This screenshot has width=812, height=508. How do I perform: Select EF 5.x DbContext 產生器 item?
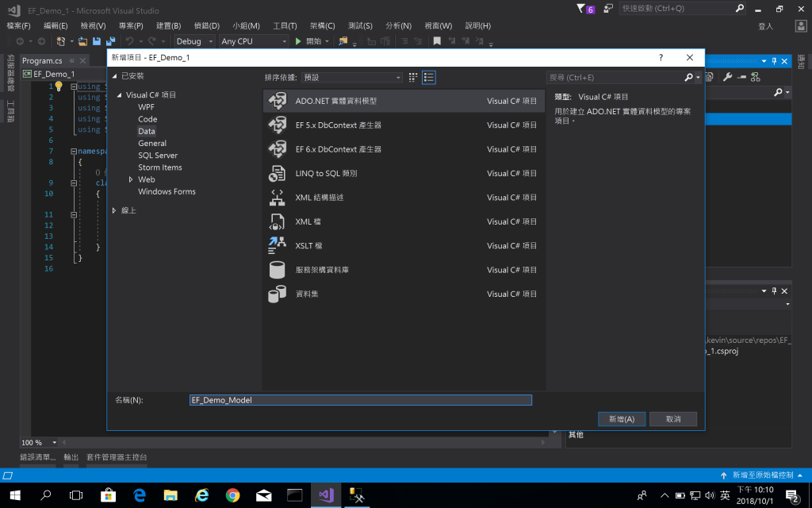404,125
